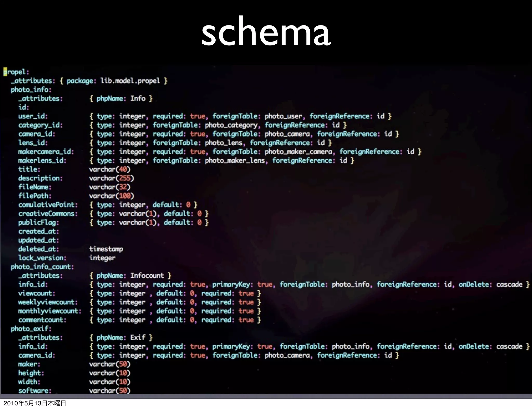
Task: Click the 'fileName:' column key
Action: (x=35, y=187)
